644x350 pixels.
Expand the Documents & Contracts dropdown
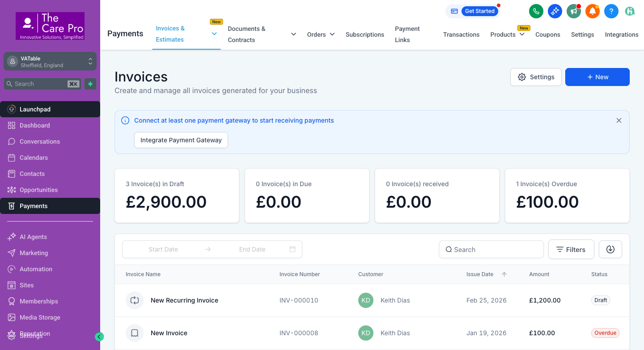(x=293, y=34)
